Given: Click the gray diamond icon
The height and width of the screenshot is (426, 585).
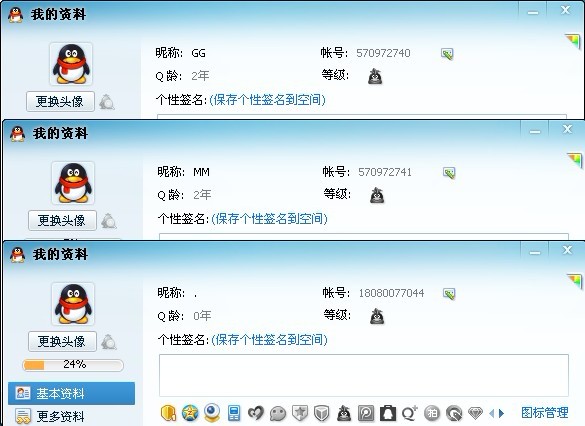Looking at the screenshot, I should point(475,413).
